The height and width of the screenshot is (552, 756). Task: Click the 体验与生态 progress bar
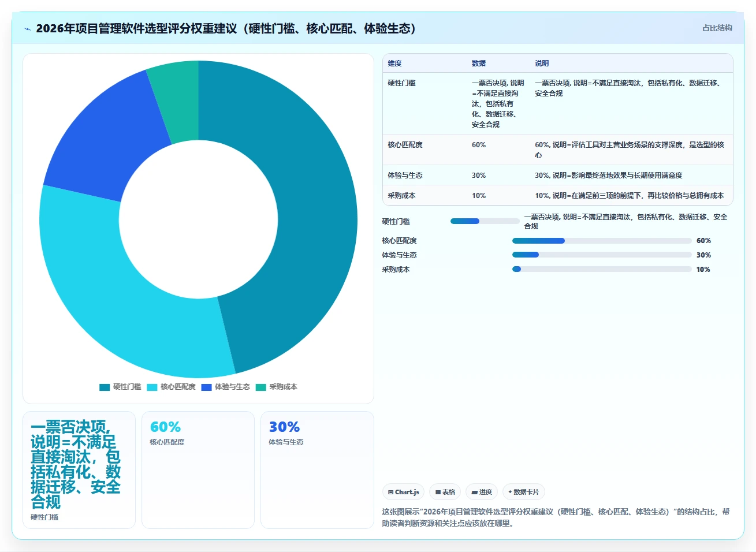point(602,255)
